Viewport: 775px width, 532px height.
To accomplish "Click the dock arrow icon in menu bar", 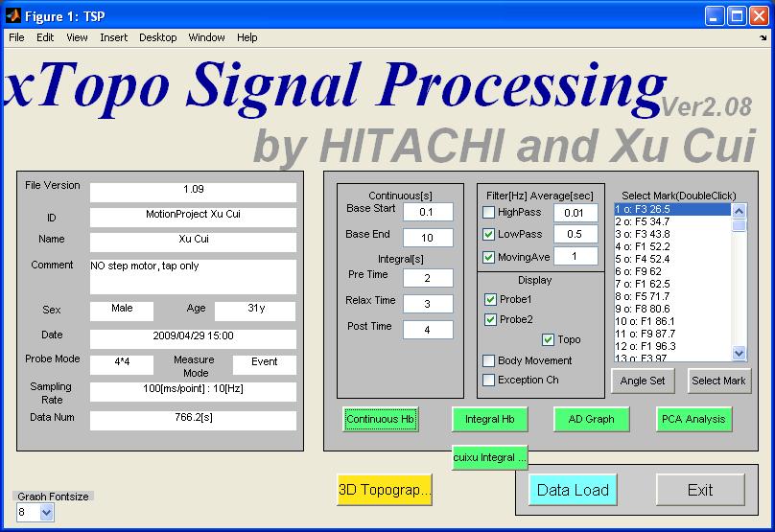I will click(763, 37).
